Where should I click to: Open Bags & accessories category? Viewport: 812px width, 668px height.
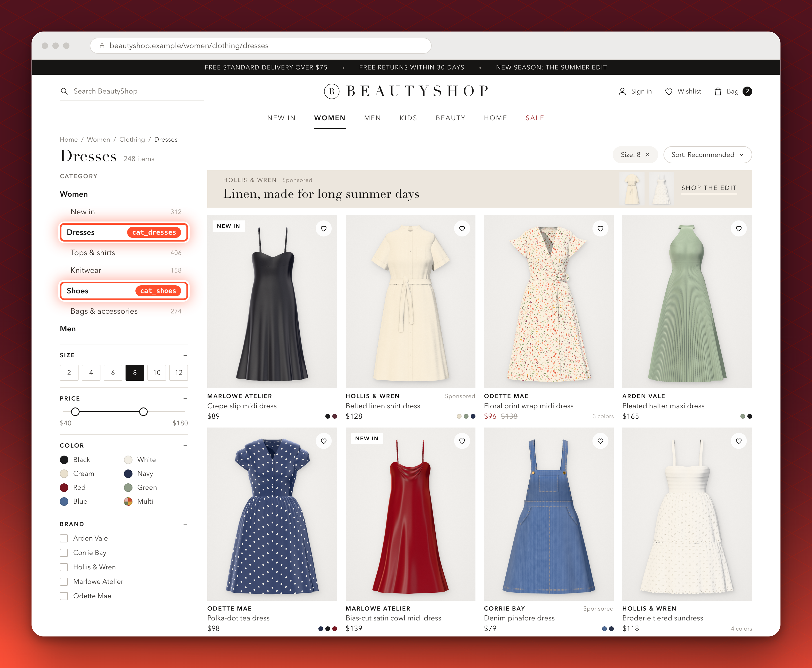[x=124, y=311]
